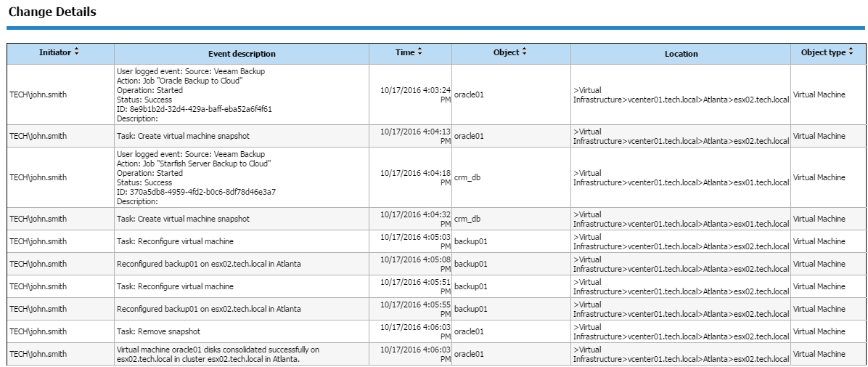This screenshot has width=868, height=367.
Task: Select "Task: Create virtual machine snapshot" for crm_db
Action: [x=183, y=219]
